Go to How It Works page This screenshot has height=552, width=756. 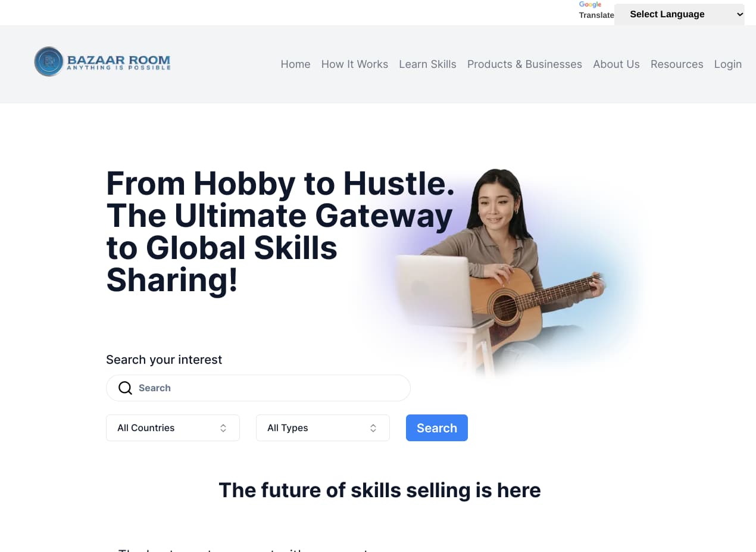tap(355, 64)
